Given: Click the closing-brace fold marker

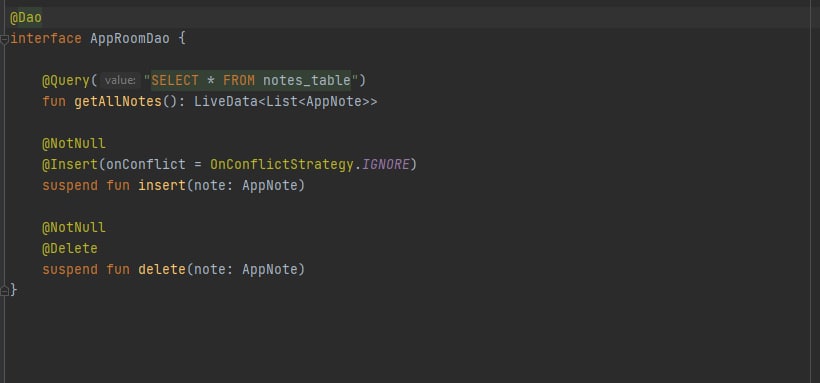Looking at the screenshot, I should click(x=4, y=290).
